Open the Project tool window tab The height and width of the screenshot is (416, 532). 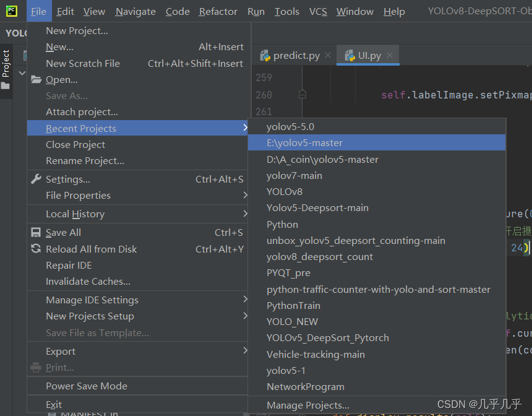(6, 71)
